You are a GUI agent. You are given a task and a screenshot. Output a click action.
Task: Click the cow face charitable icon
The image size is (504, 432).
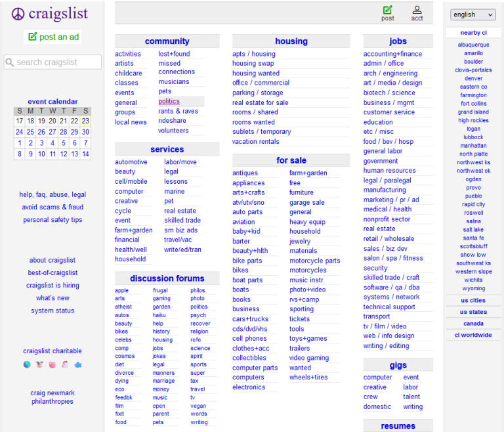39,364
